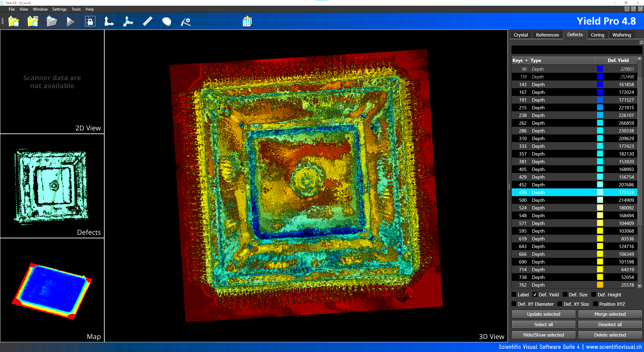Click the layout lock grid icon
Viewport: 644px width, 352px height.
pyautogui.click(x=90, y=21)
